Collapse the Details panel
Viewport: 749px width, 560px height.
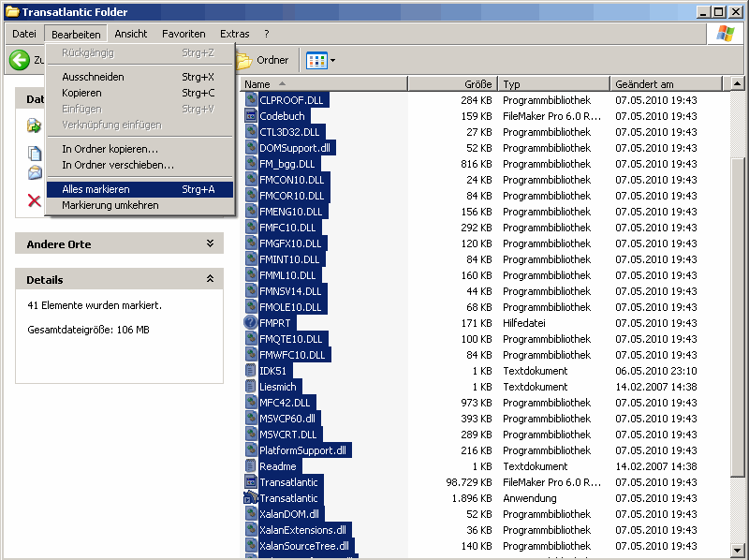click(210, 279)
